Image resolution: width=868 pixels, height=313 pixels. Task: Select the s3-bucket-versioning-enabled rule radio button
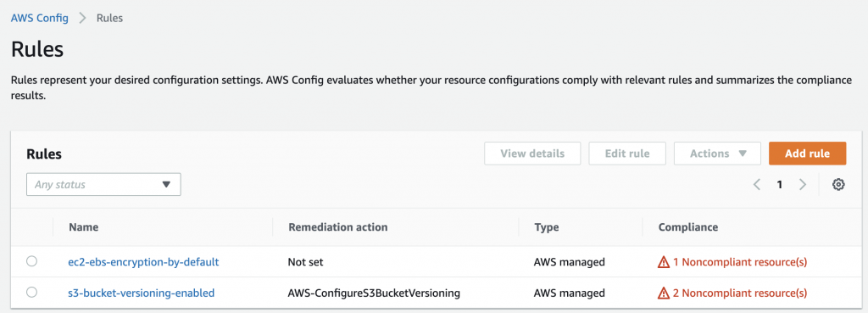tap(31, 292)
